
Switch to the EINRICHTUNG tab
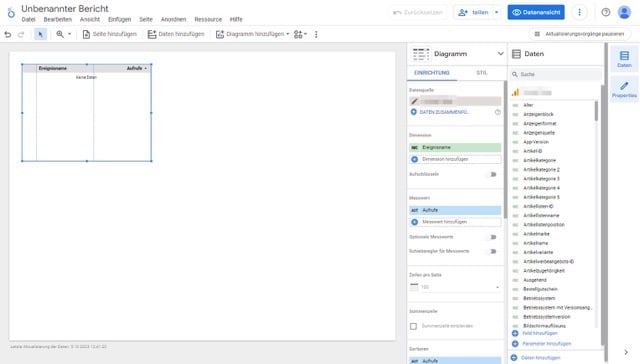(x=432, y=73)
